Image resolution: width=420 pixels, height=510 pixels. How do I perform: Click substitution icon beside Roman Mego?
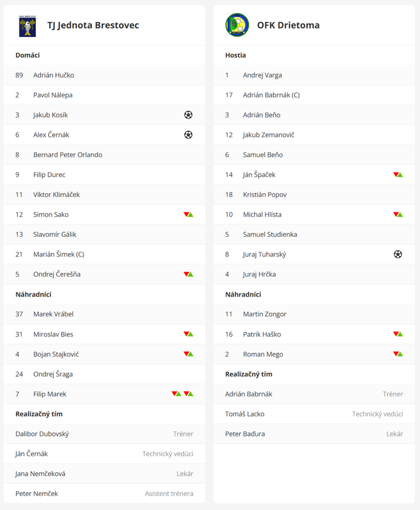398,354
